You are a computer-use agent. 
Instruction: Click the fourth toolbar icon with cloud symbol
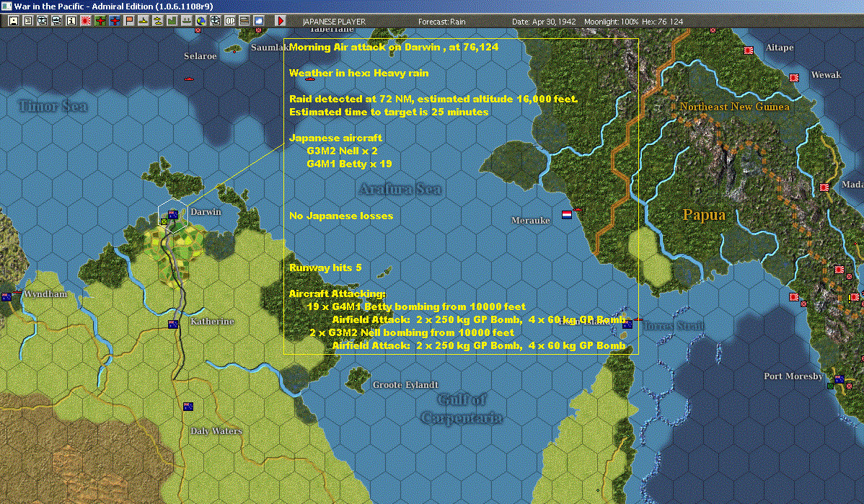point(57,21)
